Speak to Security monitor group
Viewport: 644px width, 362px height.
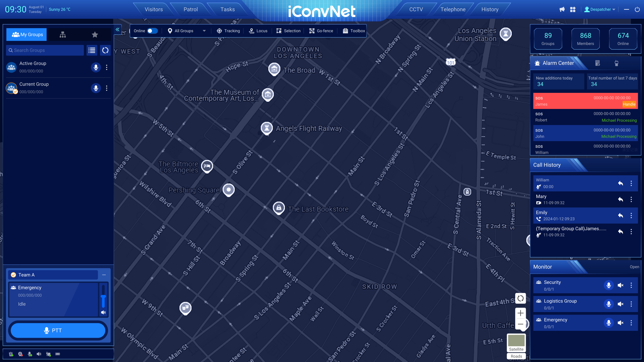[x=609, y=285]
